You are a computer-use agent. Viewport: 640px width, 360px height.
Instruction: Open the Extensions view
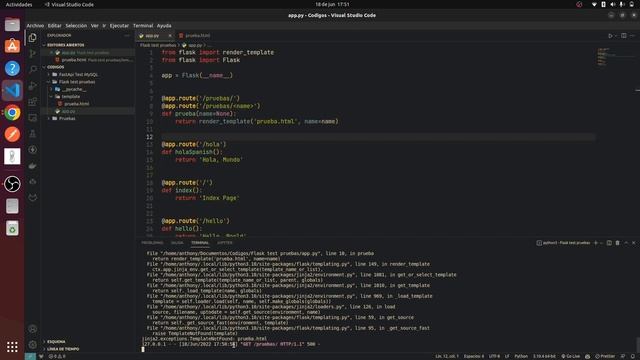pos(33,102)
